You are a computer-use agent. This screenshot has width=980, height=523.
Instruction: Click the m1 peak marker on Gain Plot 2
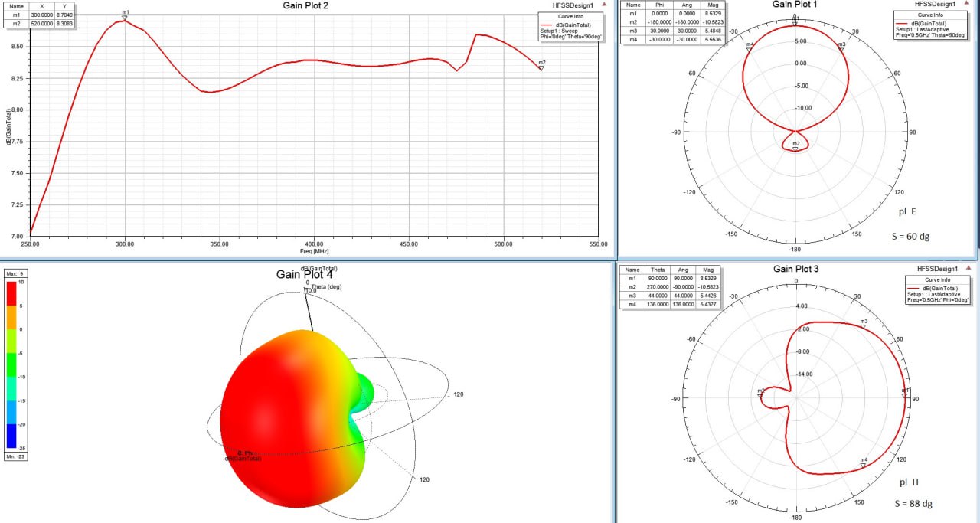tap(125, 17)
